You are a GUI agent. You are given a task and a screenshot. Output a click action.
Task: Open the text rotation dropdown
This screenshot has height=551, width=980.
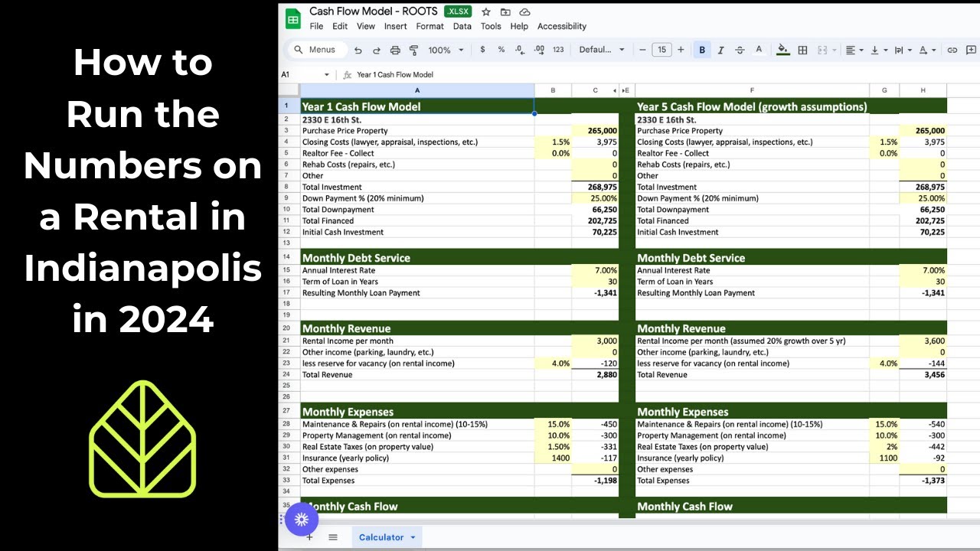926,50
